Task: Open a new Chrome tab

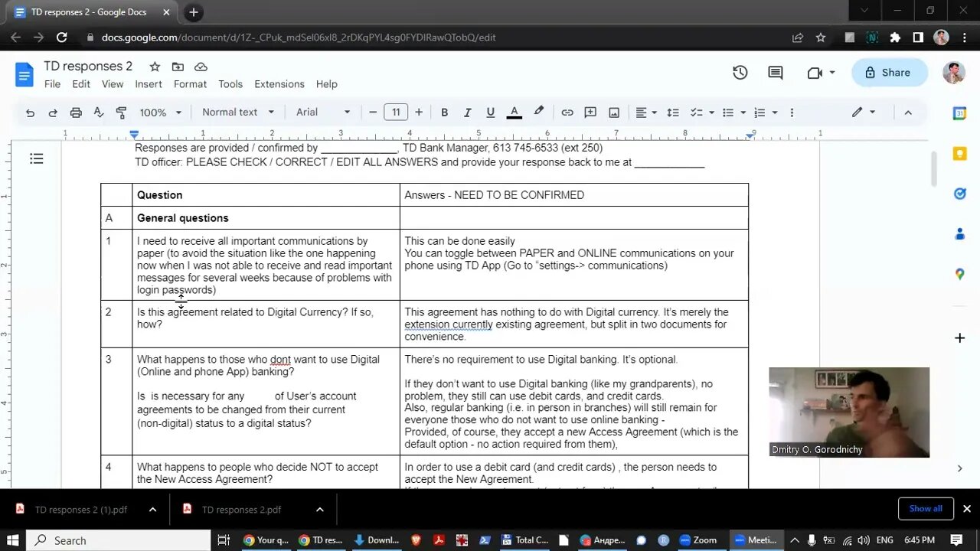Action: [194, 12]
